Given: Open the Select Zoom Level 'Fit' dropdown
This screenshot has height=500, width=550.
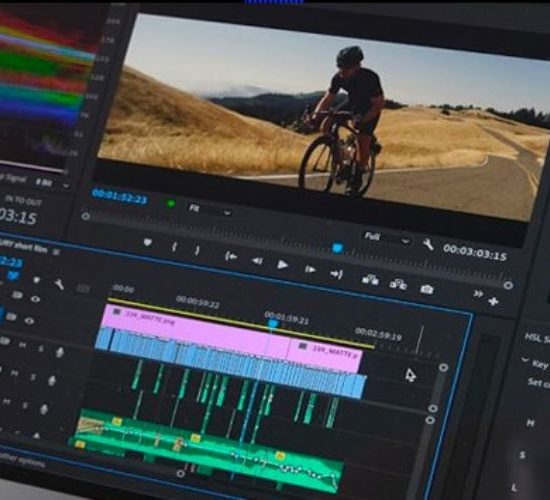Looking at the screenshot, I should pyautogui.click(x=210, y=210).
